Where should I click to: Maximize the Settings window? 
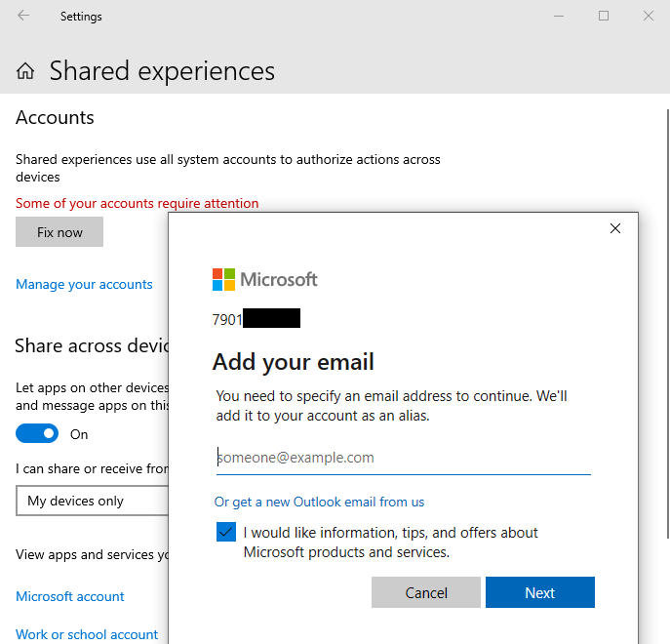coord(604,17)
